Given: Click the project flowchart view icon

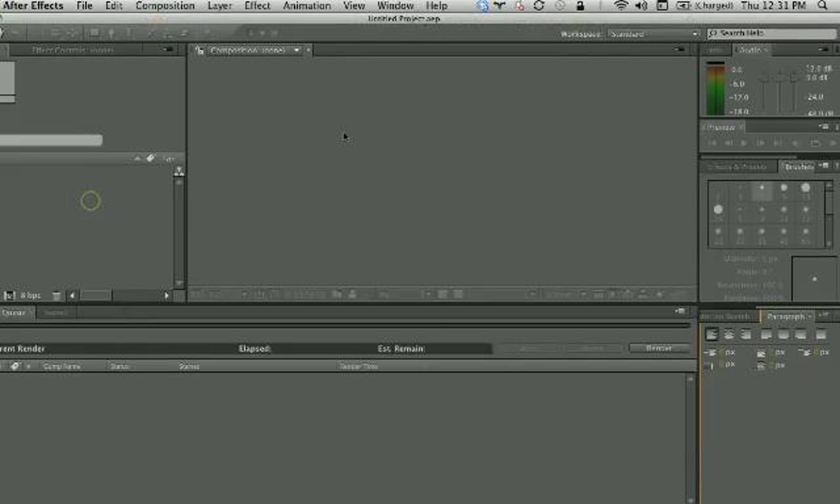Looking at the screenshot, I should (x=179, y=171).
